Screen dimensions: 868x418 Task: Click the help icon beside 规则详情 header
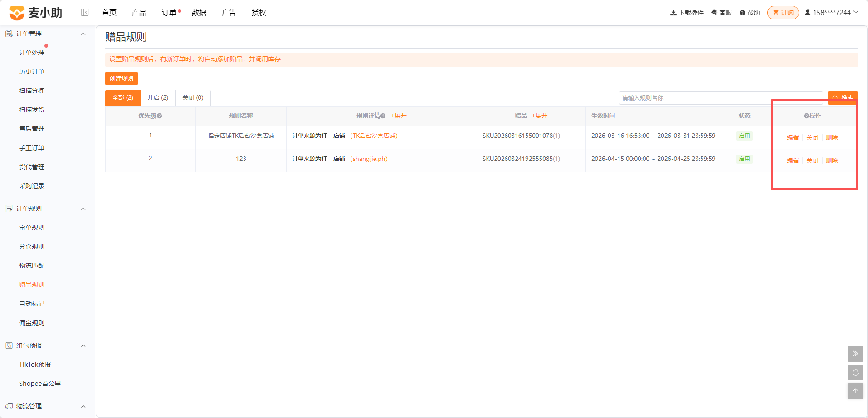click(x=383, y=116)
